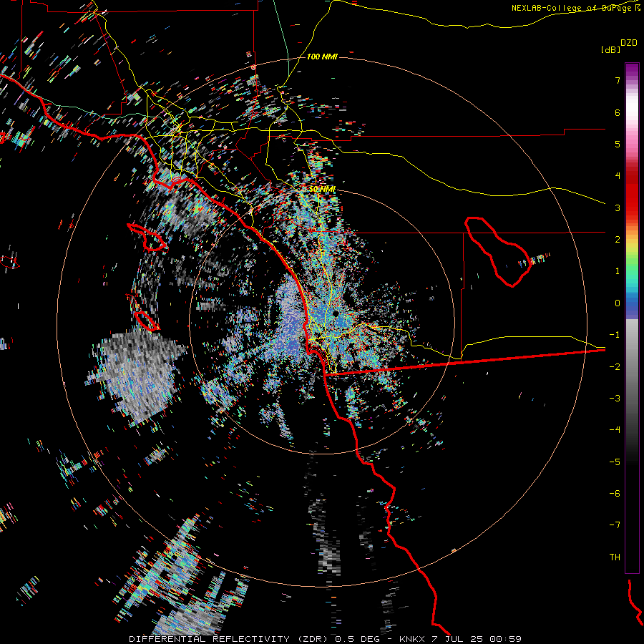Click the 6 value on the color scale

(618, 112)
